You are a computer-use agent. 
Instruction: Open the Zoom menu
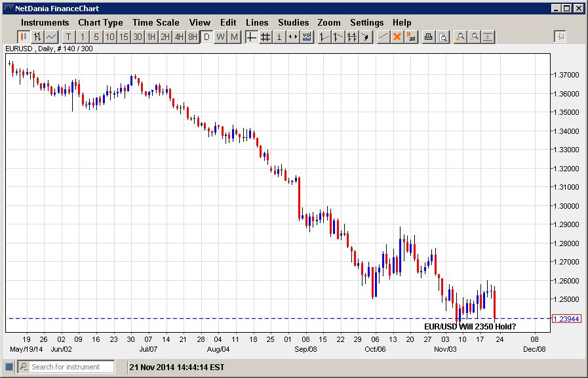[329, 22]
